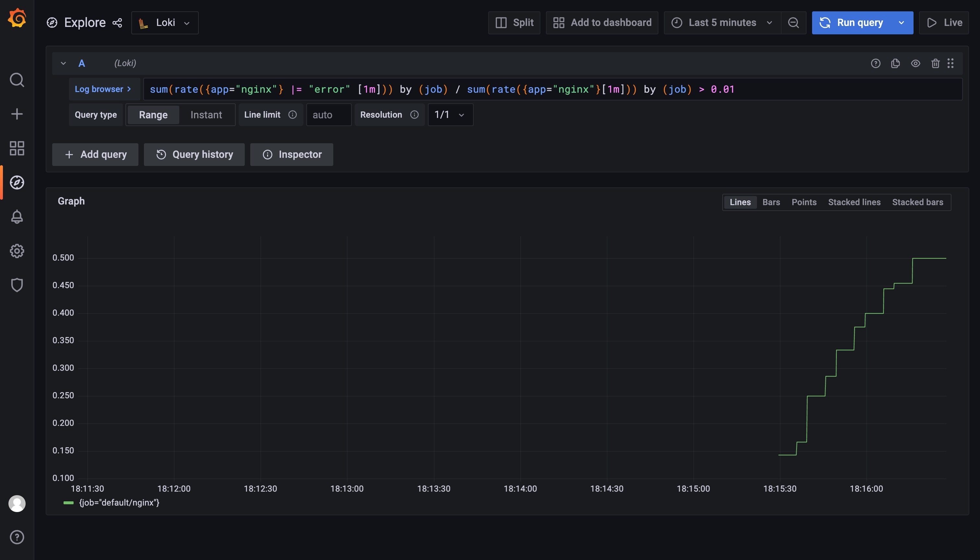Toggle visibility of query A with eye icon
Viewport: 980px width, 560px height.
tap(915, 64)
